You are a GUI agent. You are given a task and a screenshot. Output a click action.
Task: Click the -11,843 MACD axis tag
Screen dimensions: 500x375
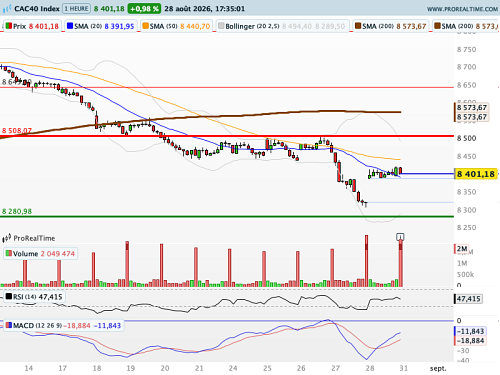470,331
